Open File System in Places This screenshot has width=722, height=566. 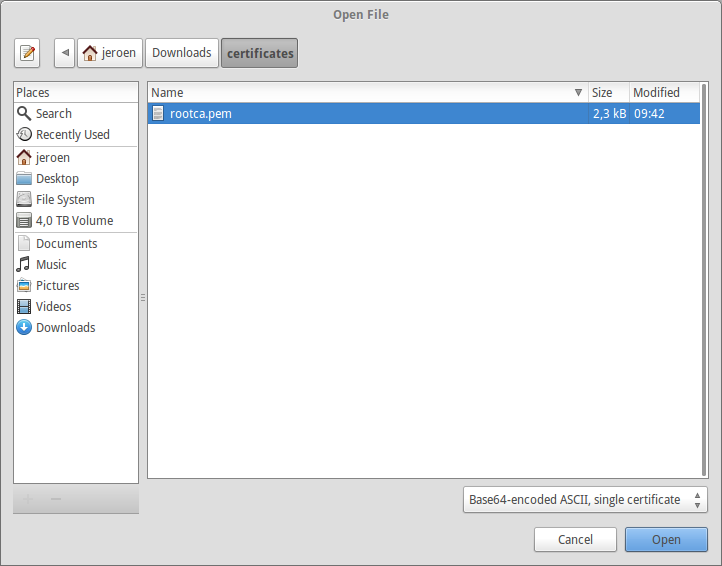76,200
